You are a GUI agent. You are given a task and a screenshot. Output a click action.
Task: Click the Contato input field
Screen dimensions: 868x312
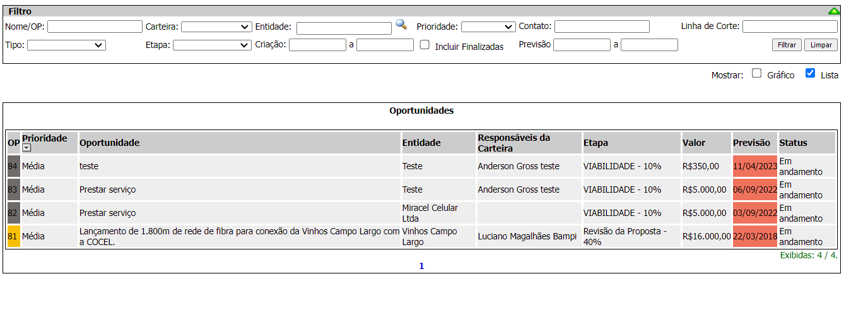tap(601, 27)
